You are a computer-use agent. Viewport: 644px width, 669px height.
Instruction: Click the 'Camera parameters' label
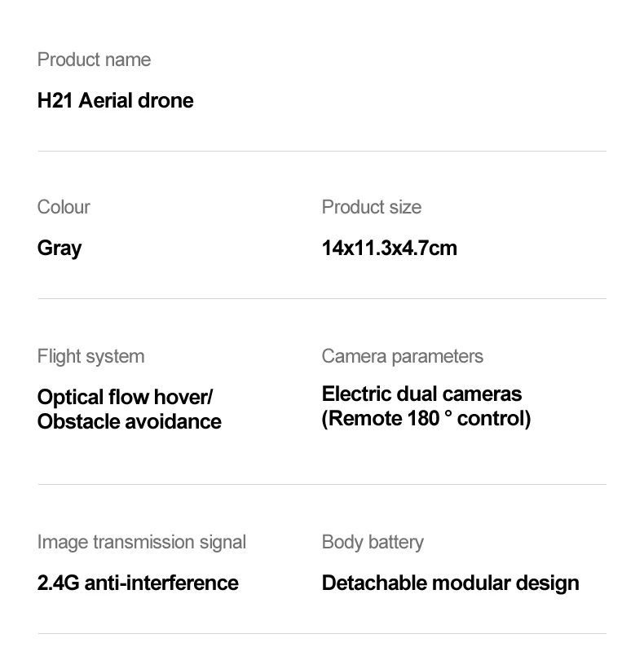click(x=403, y=356)
